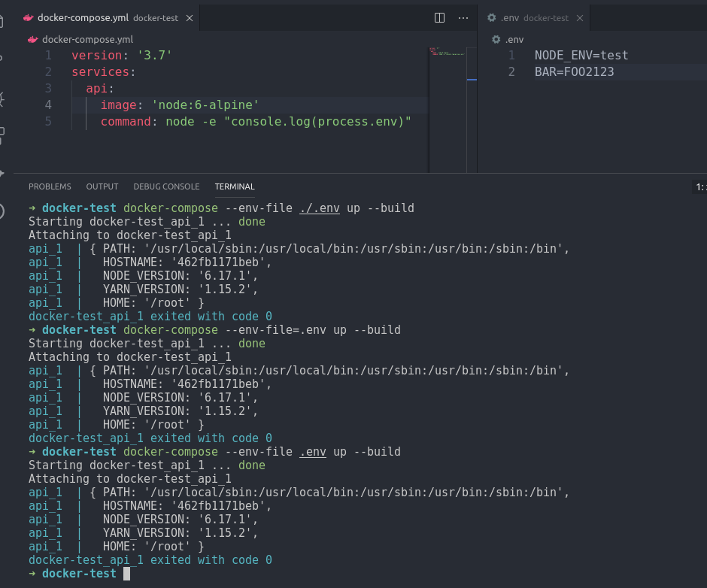Image resolution: width=707 pixels, height=588 pixels.
Task: Click the Docker whale icon on the docker-compose.yml tab
Action: (x=29, y=17)
